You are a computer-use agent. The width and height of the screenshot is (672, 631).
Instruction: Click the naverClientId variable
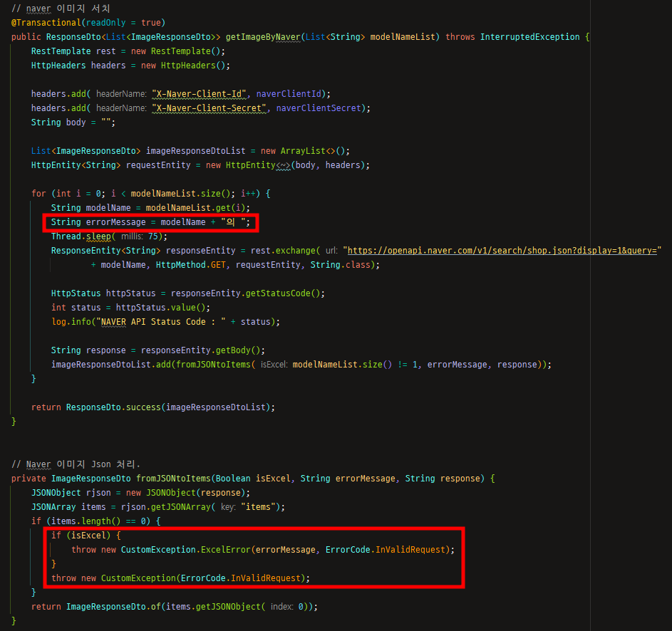point(289,94)
